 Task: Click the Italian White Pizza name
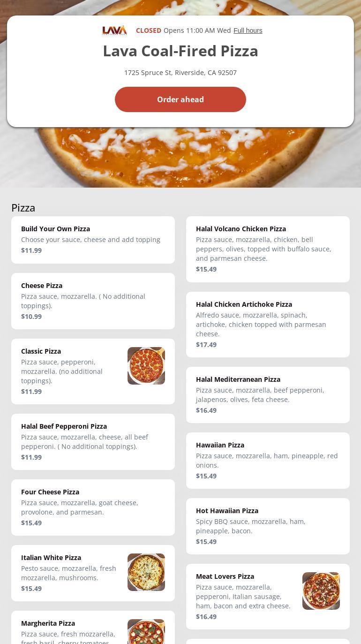(51, 558)
